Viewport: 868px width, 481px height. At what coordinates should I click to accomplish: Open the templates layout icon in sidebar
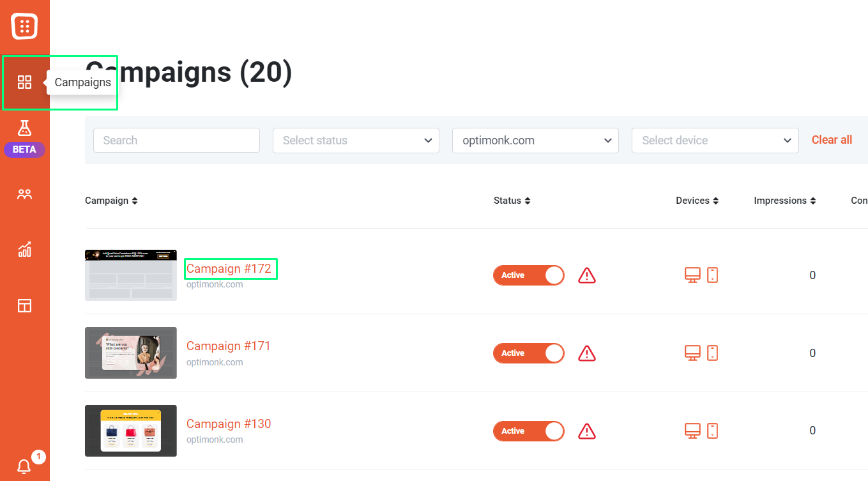24,305
